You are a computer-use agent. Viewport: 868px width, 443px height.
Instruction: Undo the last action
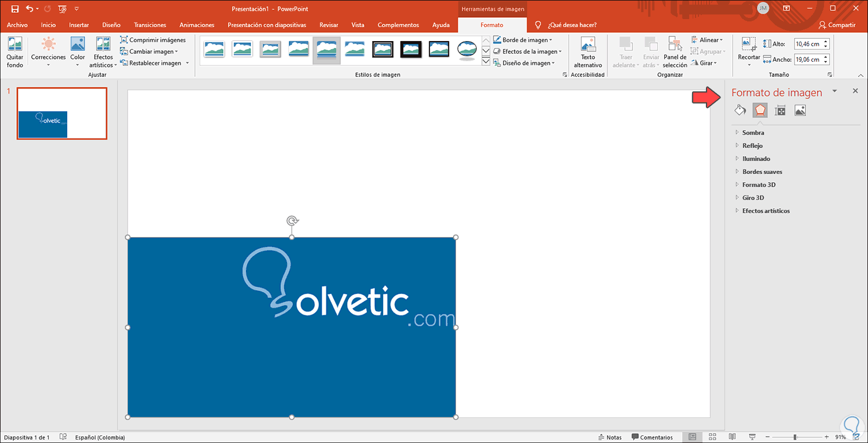(30, 9)
